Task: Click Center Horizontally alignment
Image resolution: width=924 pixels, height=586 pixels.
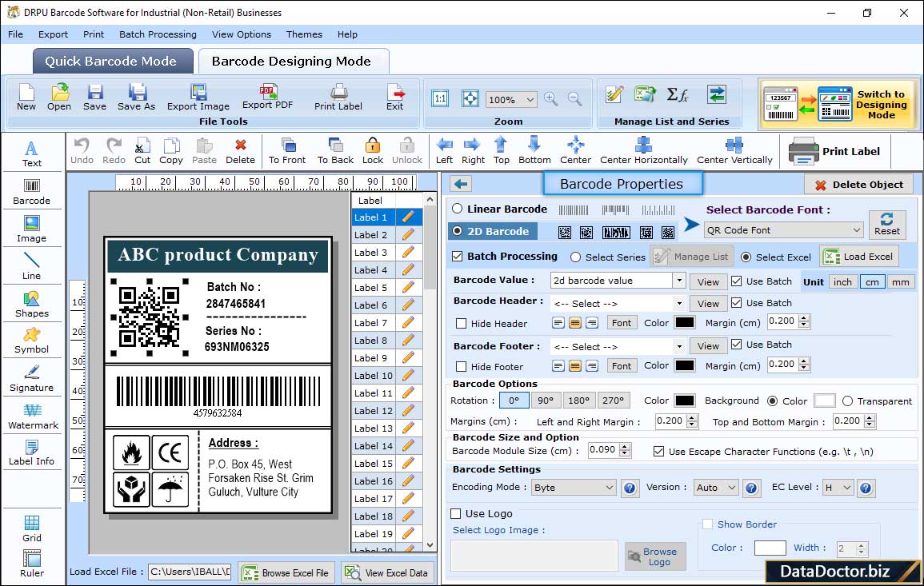Action: coord(643,151)
